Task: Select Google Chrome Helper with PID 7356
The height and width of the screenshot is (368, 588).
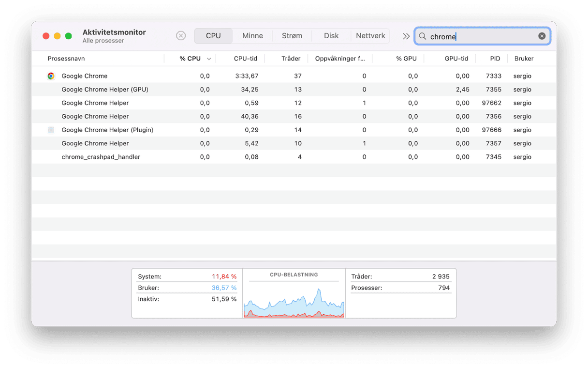Action: tap(294, 117)
